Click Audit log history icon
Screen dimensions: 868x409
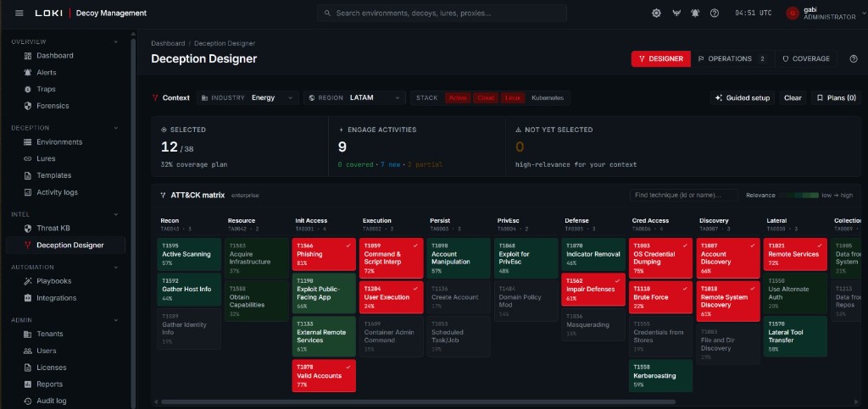[28, 401]
